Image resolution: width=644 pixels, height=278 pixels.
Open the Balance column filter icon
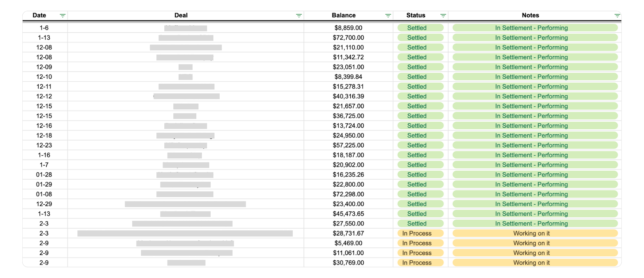(387, 15)
